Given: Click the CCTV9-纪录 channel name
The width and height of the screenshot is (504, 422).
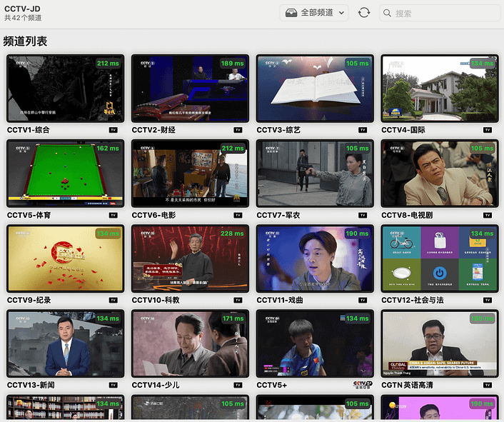Looking at the screenshot, I should [29, 300].
